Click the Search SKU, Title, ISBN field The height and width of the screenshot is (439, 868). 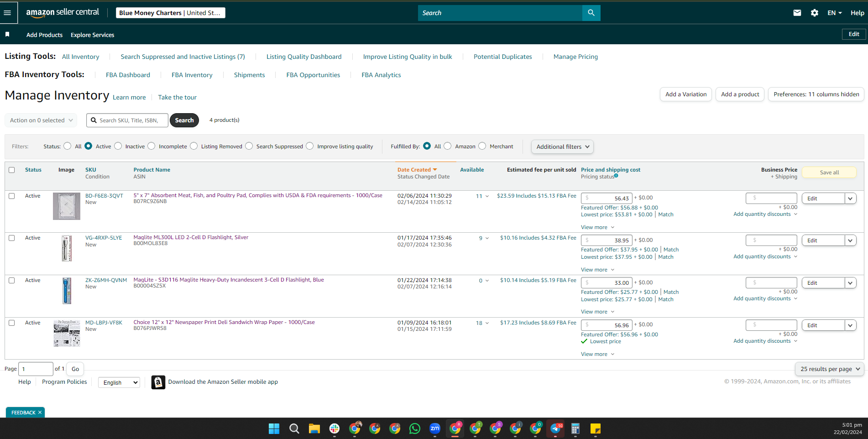pos(127,120)
